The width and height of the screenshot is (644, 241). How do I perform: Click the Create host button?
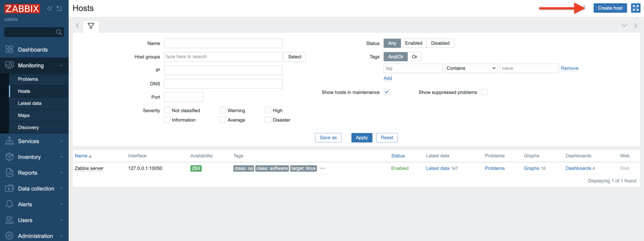click(610, 8)
